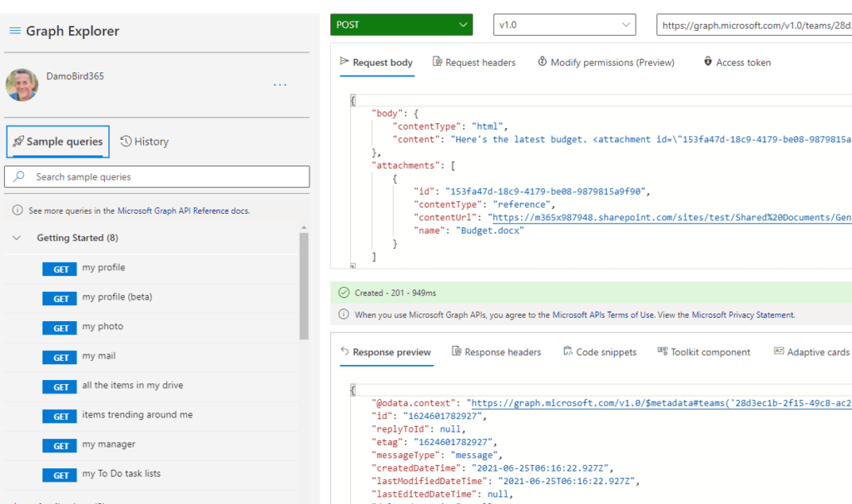This screenshot has height=504, width=852.
Task: Click the card icon on Adaptive cards
Action: tap(779, 351)
